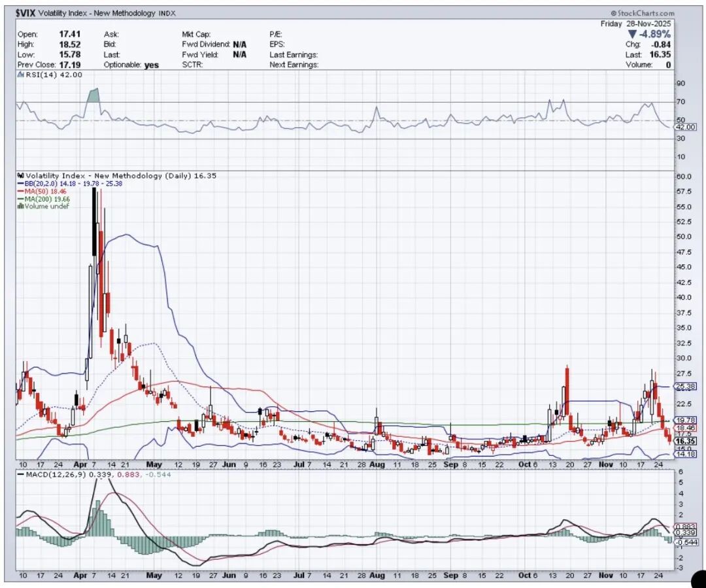Click the 14.18 lower Bollinger band price tag
This screenshot has height=588, width=706.
click(x=685, y=454)
